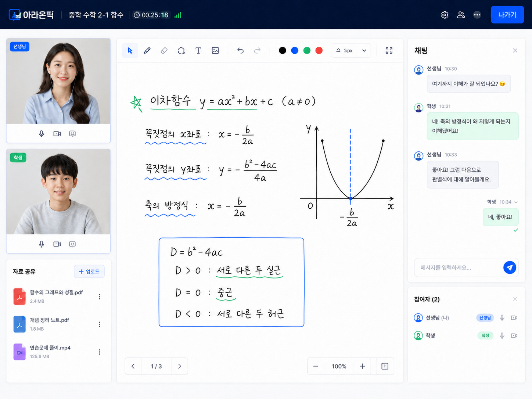Insert an image onto the whiteboard
The height and width of the screenshot is (399, 532).
pyautogui.click(x=215, y=50)
